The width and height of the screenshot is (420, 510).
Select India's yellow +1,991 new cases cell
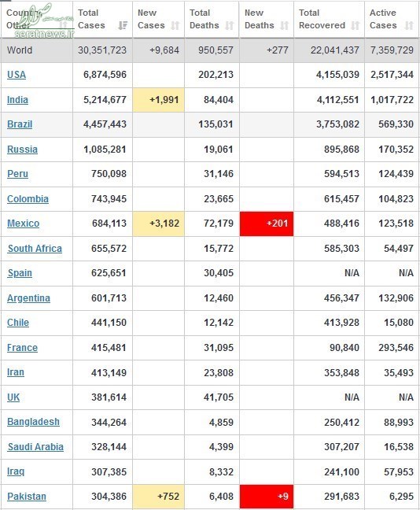(x=159, y=100)
